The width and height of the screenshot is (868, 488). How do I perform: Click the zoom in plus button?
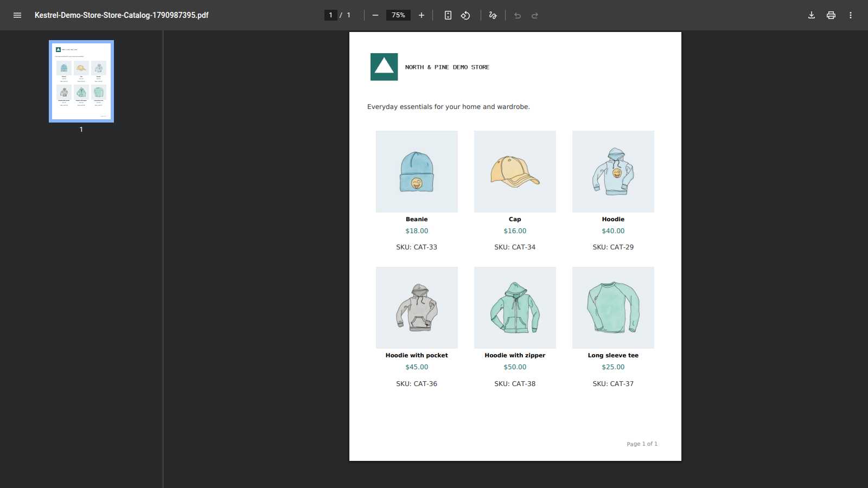[422, 15]
